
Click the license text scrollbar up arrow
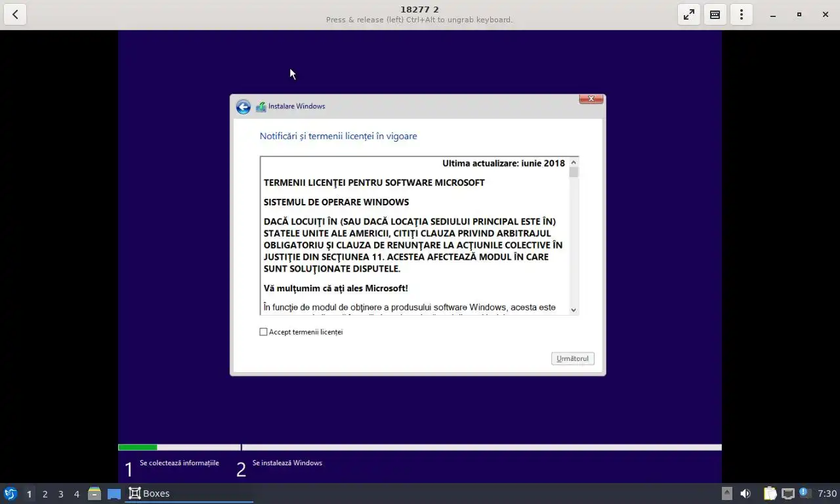(574, 162)
